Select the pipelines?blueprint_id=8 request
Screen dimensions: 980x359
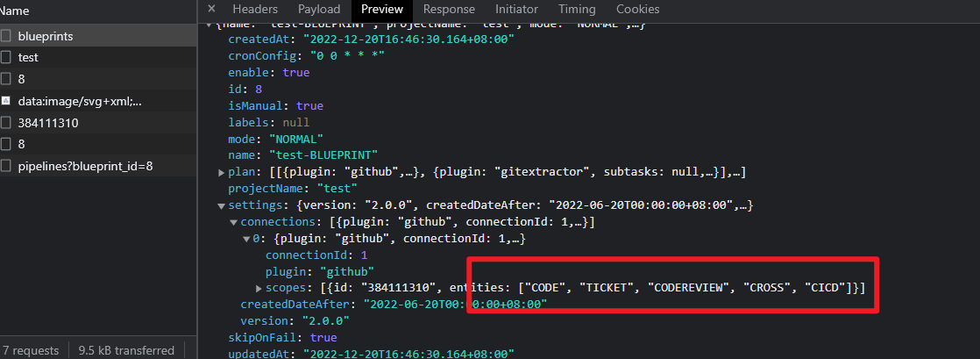[98, 167]
